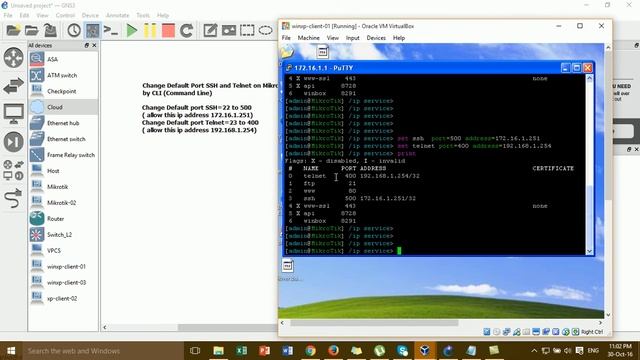Select the draw ellipse tool

(265, 30)
